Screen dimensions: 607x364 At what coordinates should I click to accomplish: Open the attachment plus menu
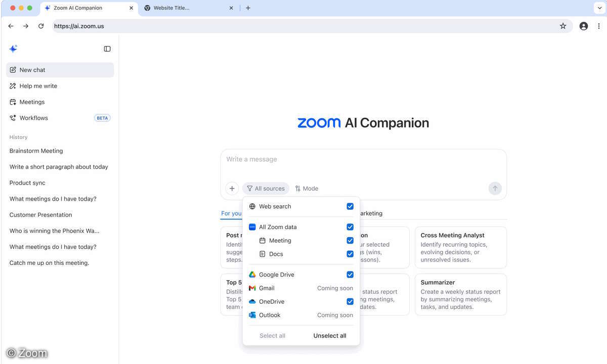232,188
